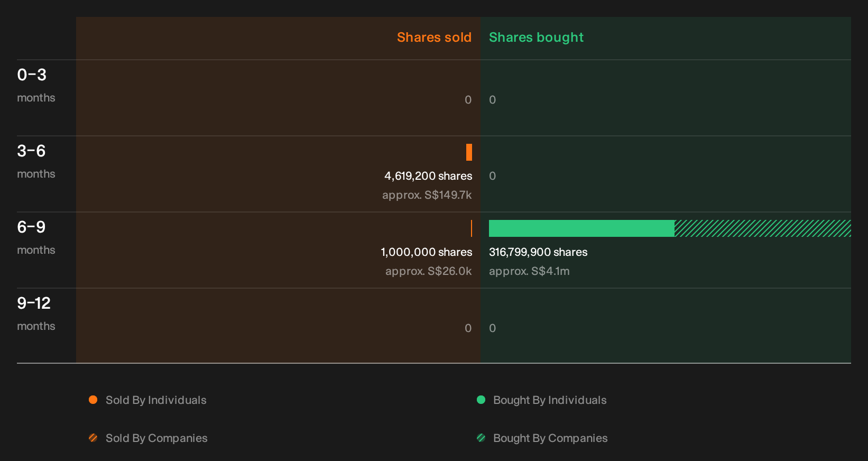868x461 pixels.
Task: Click the shares sold zero in 0-3 months
Action: 468,100
